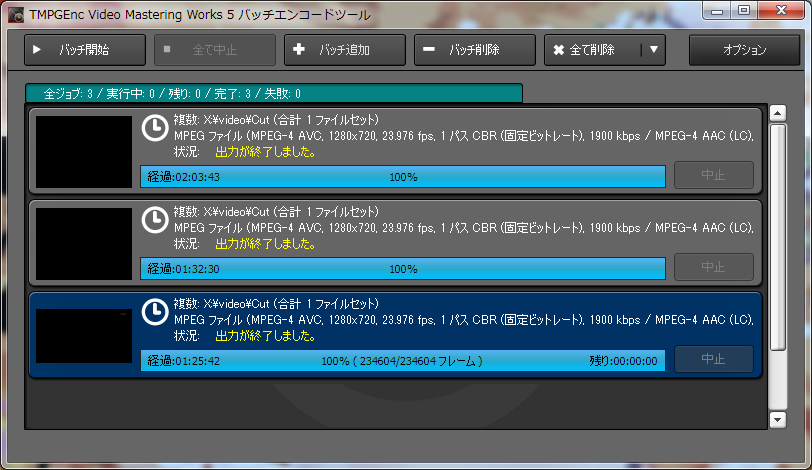Click the job list scroll up arrow

(x=778, y=113)
